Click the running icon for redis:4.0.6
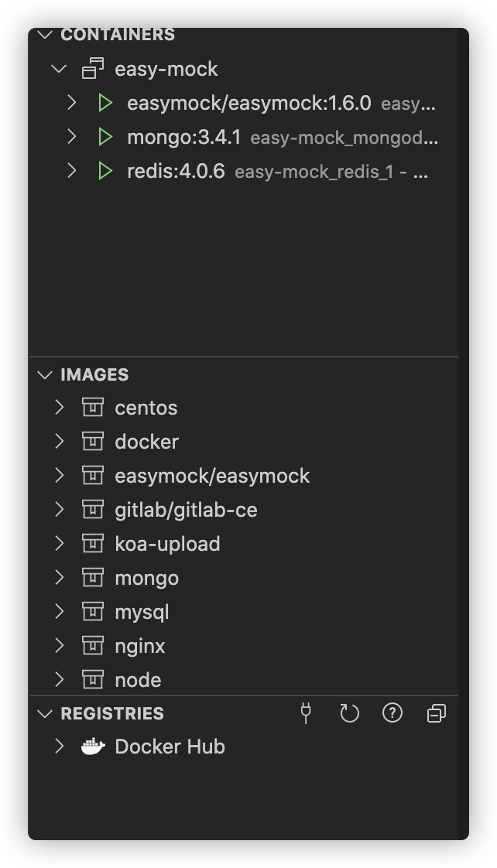This screenshot has height=868, width=497. [105, 172]
